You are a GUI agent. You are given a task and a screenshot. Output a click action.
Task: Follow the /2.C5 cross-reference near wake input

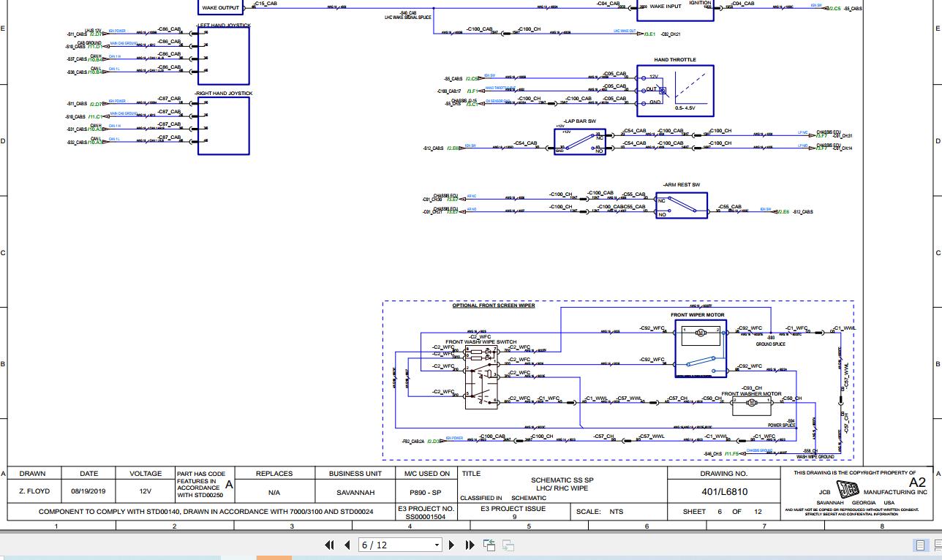834,8
